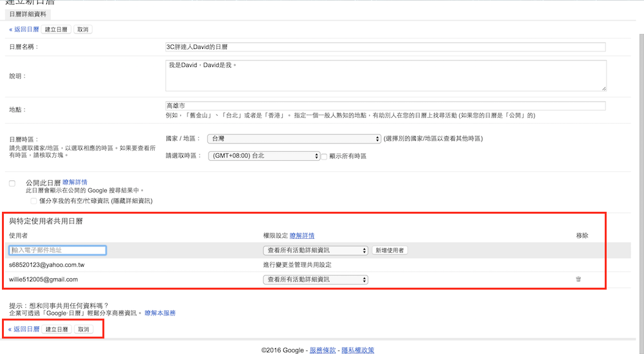The image size is (644, 354).
Task: Change permission dropdown for willie512005@gmail.com
Action: (316, 279)
